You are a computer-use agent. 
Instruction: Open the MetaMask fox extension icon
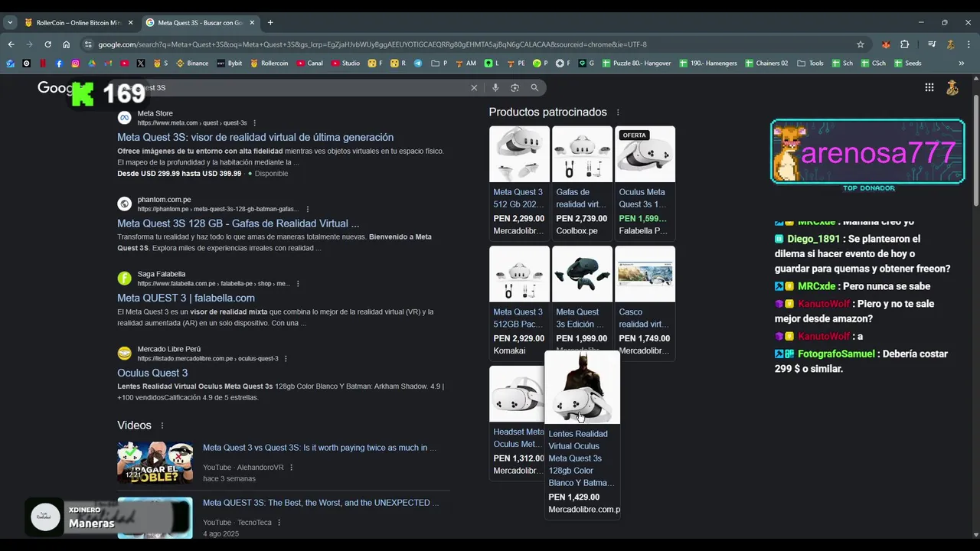(x=886, y=44)
